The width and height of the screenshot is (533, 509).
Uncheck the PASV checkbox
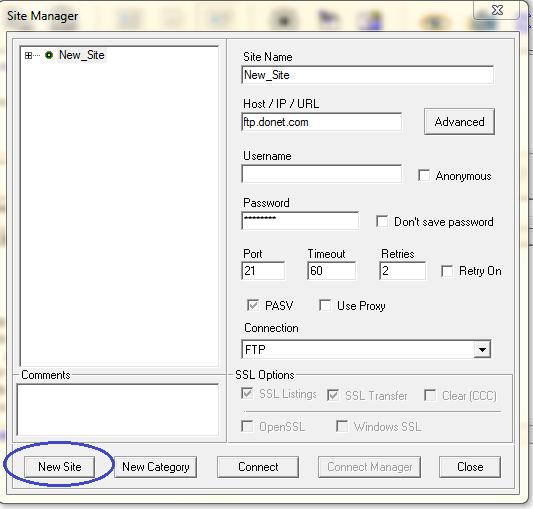[253, 305]
